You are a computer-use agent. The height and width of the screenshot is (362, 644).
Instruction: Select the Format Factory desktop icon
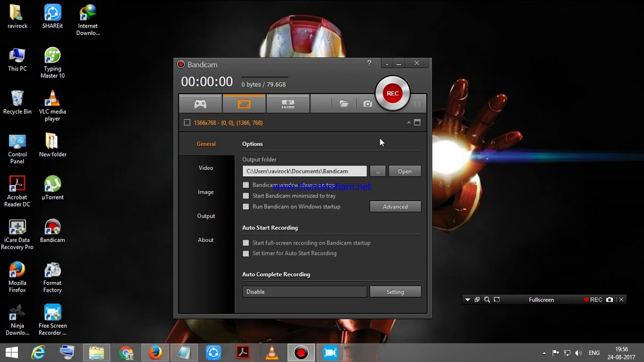[x=52, y=278]
